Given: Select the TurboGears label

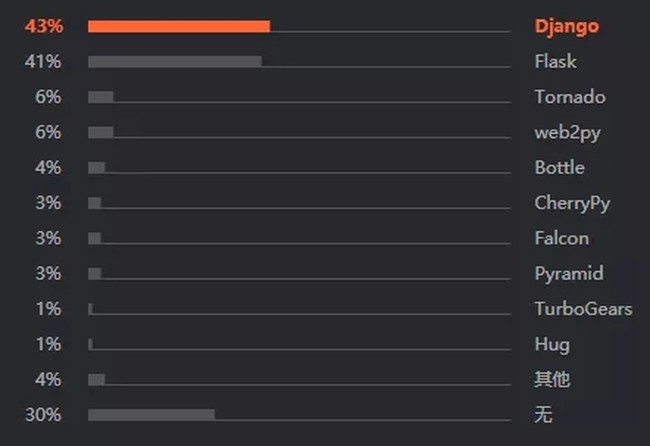Looking at the screenshot, I should (583, 309).
